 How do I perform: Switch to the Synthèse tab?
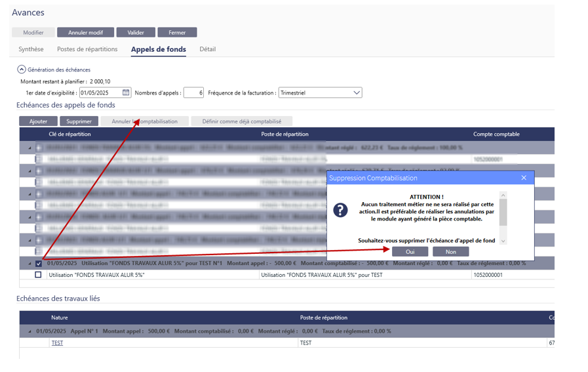click(31, 49)
